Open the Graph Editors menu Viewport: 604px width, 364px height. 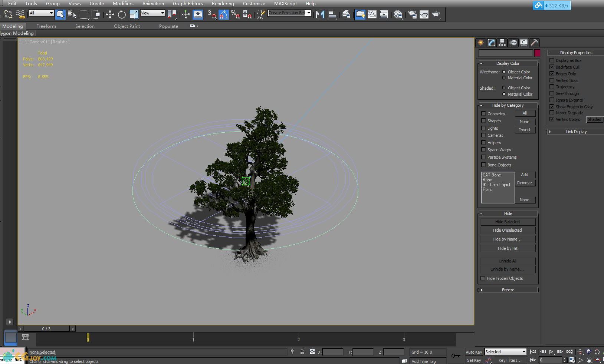(188, 4)
